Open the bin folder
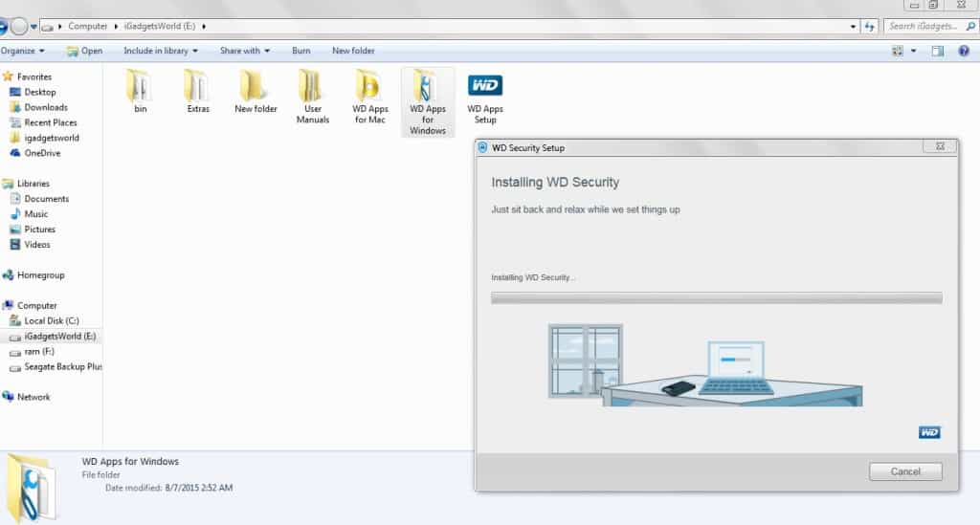This screenshot has width=980, height=525. click(140, 91)
